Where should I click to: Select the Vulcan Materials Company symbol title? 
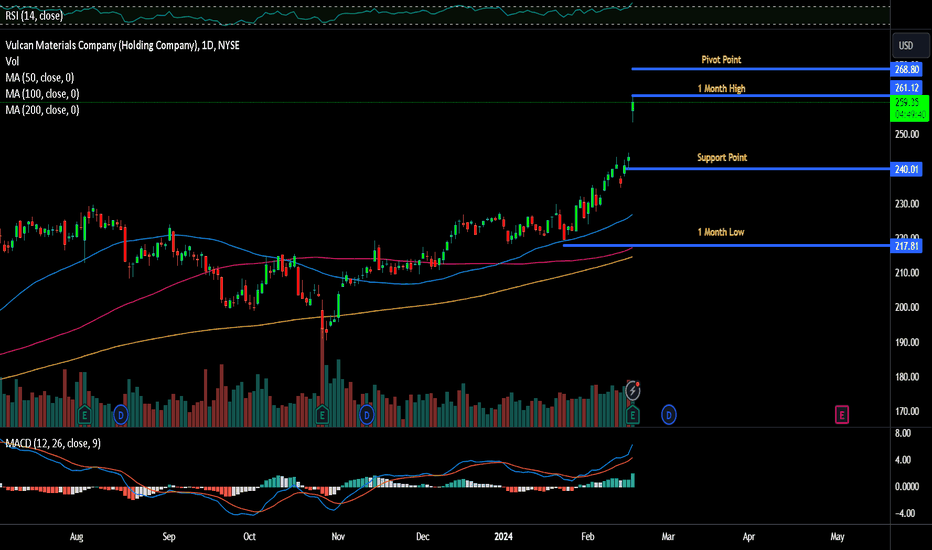click(122, 45)
